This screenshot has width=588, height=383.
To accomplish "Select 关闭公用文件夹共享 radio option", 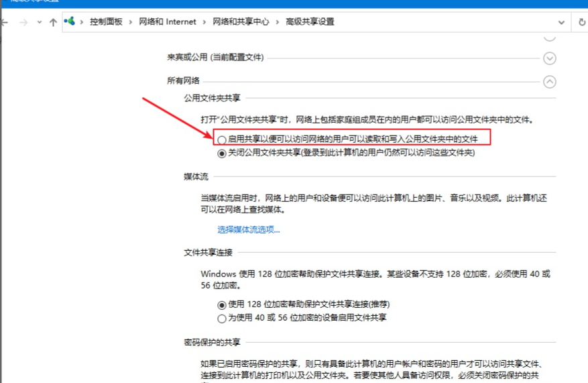I will click(x=222, y=153).
